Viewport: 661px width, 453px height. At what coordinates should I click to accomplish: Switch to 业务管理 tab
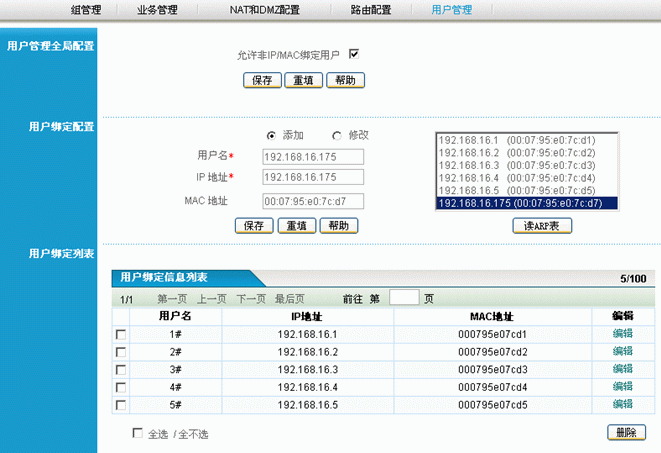click(157, 10)
